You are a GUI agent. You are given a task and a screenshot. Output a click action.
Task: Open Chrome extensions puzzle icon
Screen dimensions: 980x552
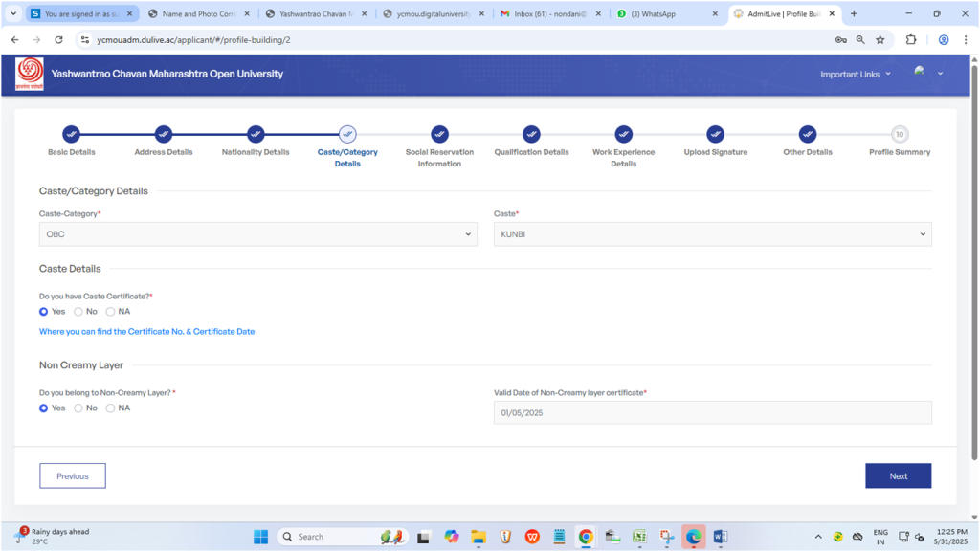click(911, 40)
